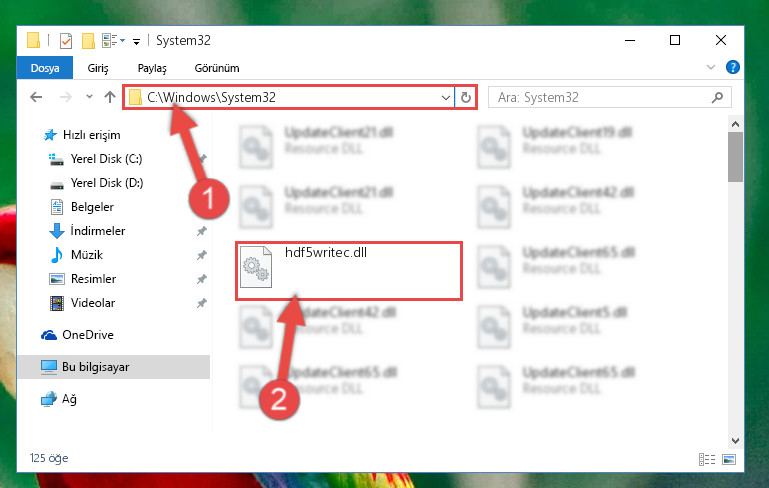Switch to large icons view in status bar

729,459
